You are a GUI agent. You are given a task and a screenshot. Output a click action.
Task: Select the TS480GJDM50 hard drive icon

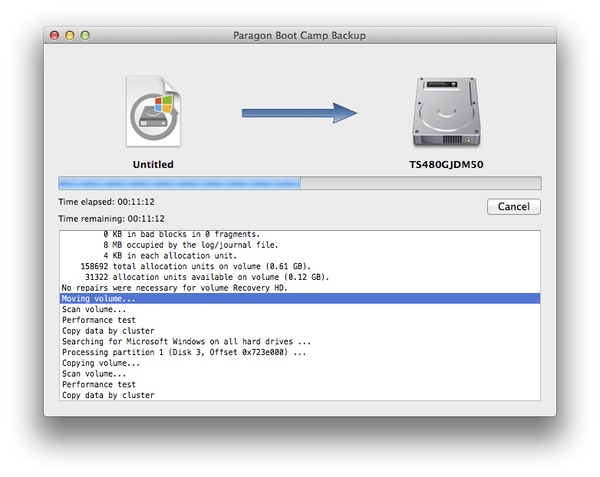pyautogui.click(x=446, y=112)
